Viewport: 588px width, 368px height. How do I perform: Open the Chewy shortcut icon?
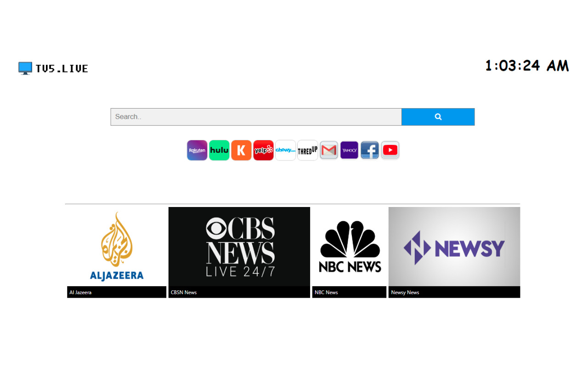coord(285,150)
